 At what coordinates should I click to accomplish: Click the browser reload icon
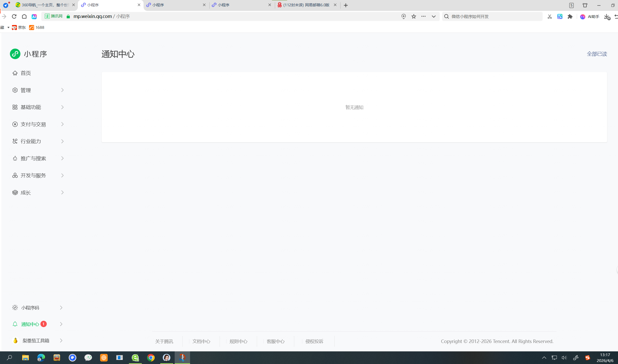(14, 16)
